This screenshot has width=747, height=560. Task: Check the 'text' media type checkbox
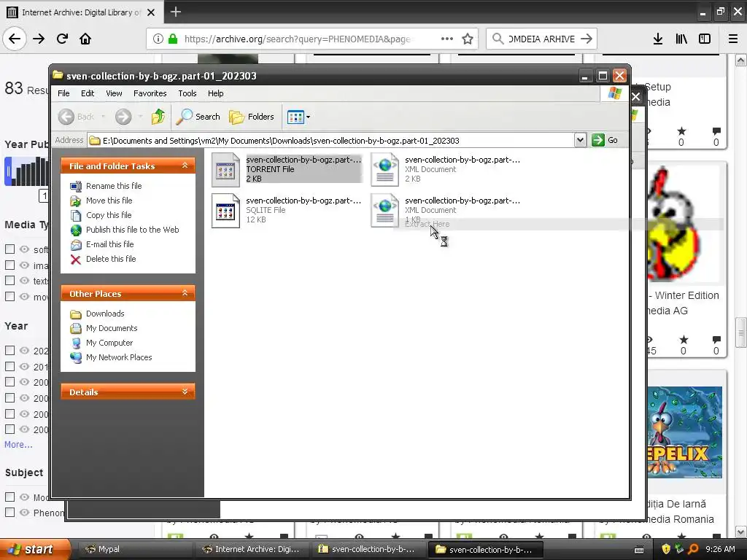click(x=9, y=281)
